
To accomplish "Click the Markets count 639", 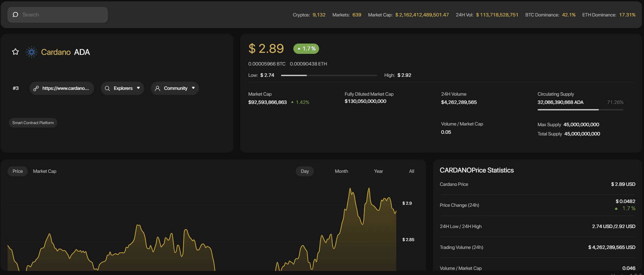I will pyautogui.click(x=357, y=15).
